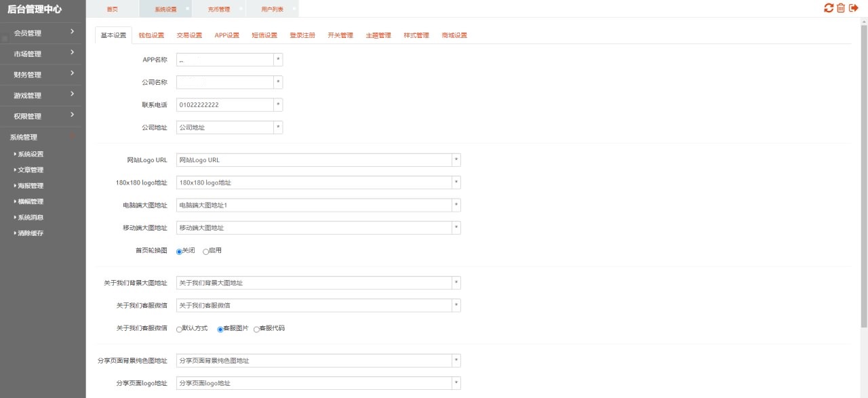Choose 客服图片 radio option

[x=220, y=329]
